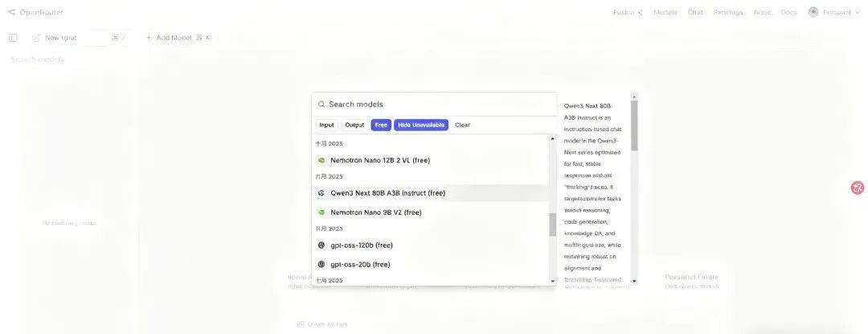Viewport: 868px width, 334px height.
Task: Open the Rankings page
Action: [x=728, y=12]
